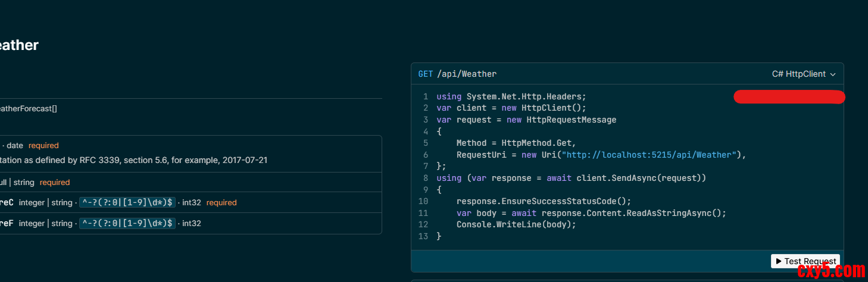Screen dimensions: 868x282
Task: Click the Weather section heading
Action: 19,45
